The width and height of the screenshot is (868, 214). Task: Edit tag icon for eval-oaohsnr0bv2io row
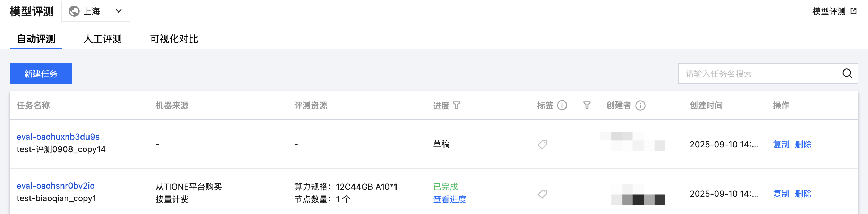[542, 194]
